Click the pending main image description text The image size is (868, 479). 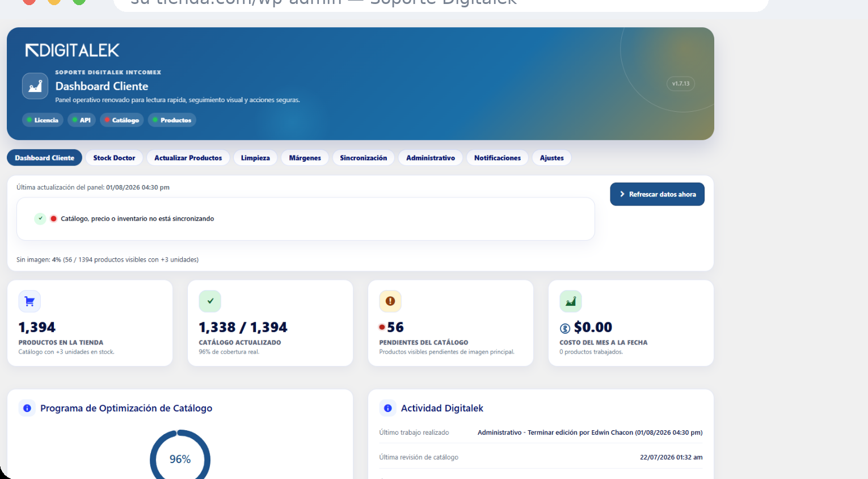point(447,352)
